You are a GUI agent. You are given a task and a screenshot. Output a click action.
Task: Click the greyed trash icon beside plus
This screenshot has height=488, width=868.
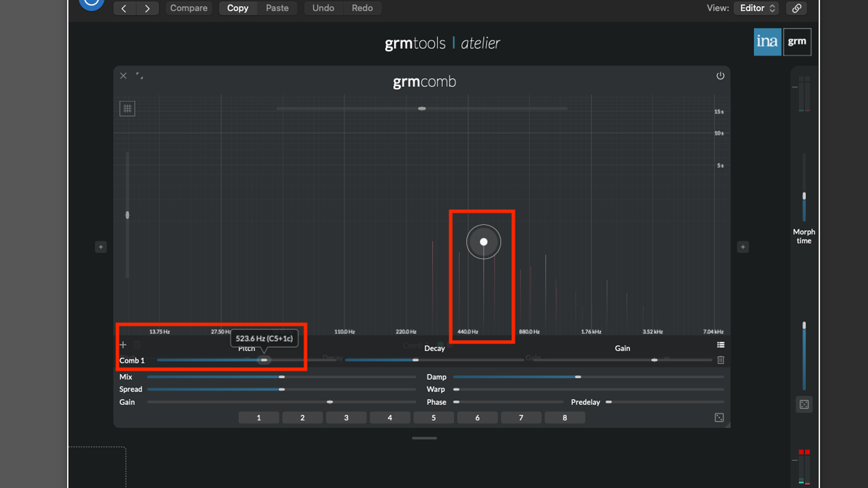[x=137, y=345]
